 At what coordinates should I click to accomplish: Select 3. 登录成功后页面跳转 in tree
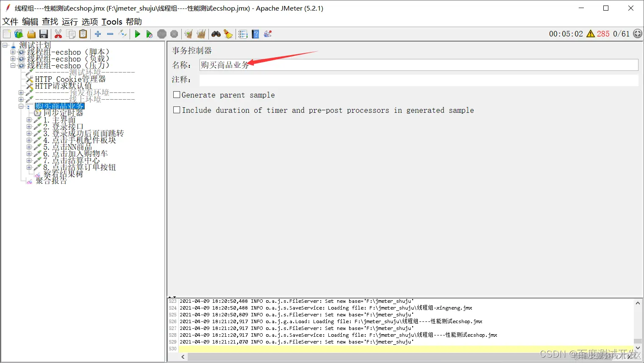[83, 134]
